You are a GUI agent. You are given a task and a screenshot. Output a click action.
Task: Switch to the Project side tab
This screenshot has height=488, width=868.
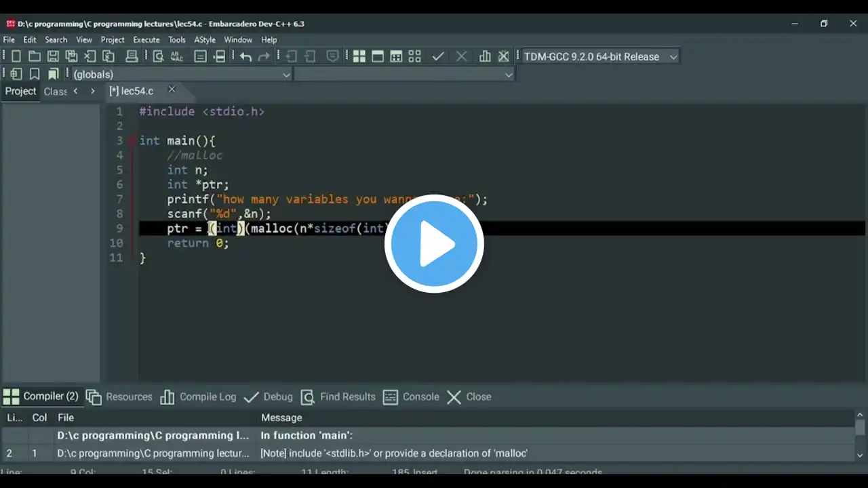click(20, 91)
